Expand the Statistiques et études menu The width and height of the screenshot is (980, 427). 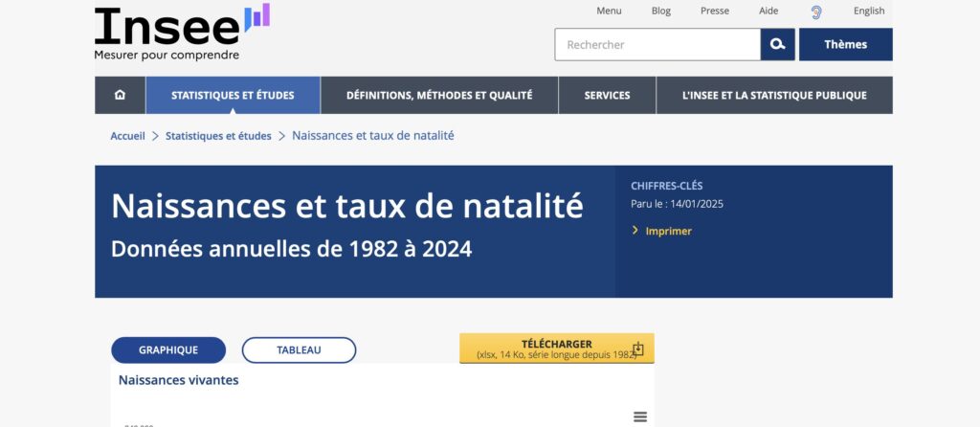click(x=233, y=95)
